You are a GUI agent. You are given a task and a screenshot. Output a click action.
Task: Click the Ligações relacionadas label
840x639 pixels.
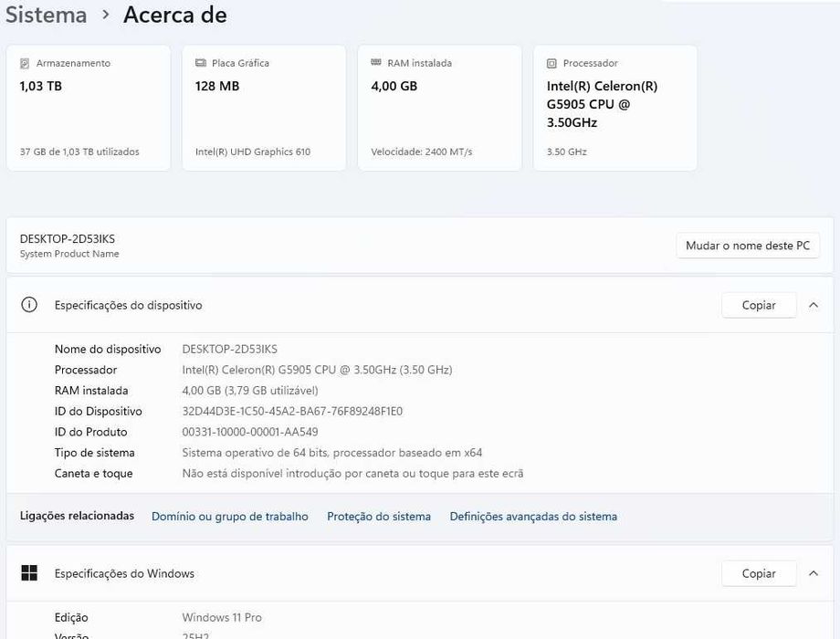pos(77,516)
